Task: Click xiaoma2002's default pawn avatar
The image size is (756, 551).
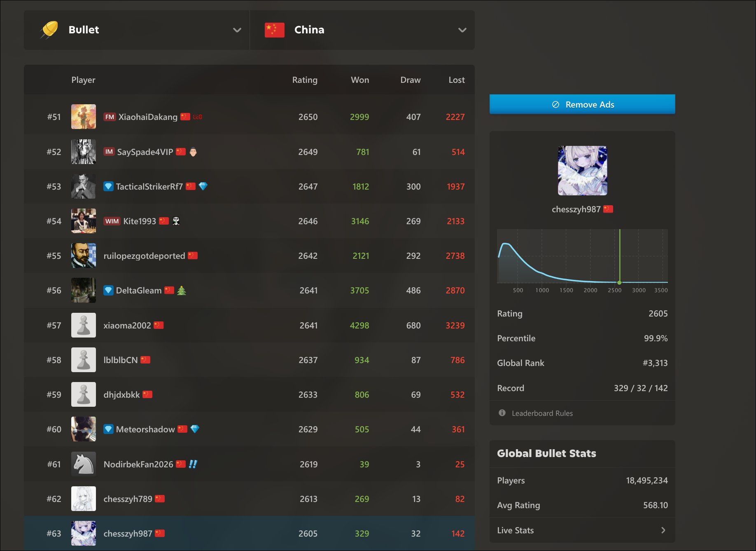Action: (84, 325)
